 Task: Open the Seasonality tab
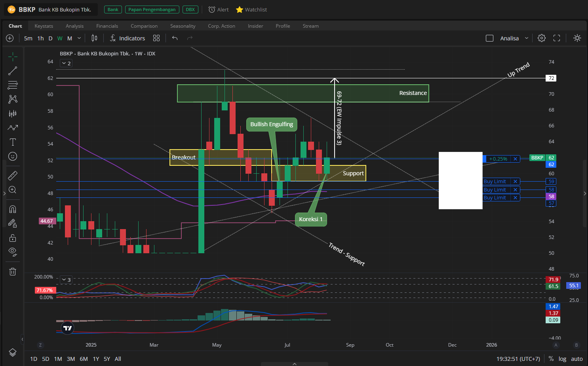[183, 26]
